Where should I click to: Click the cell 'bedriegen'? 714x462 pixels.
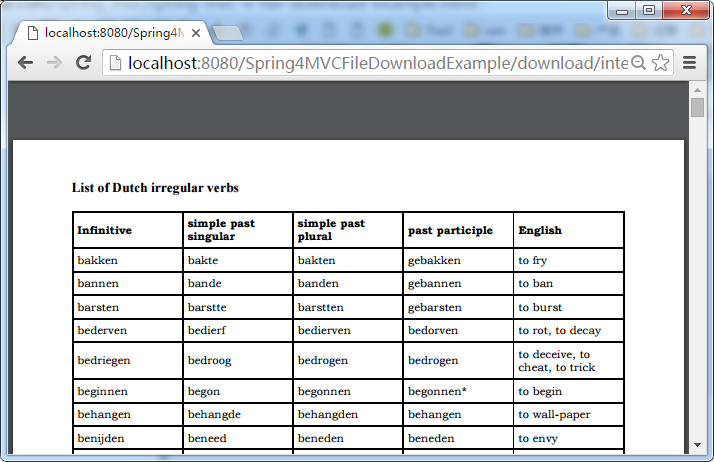(128, 360)
